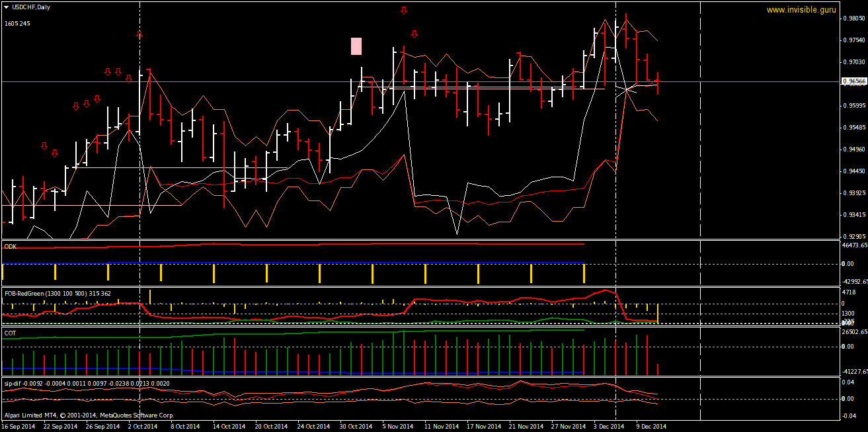The width and height of the screenshot is (868, 432).
Task: Click the 8 Oct 2014 date label
Action: [185, 427]
